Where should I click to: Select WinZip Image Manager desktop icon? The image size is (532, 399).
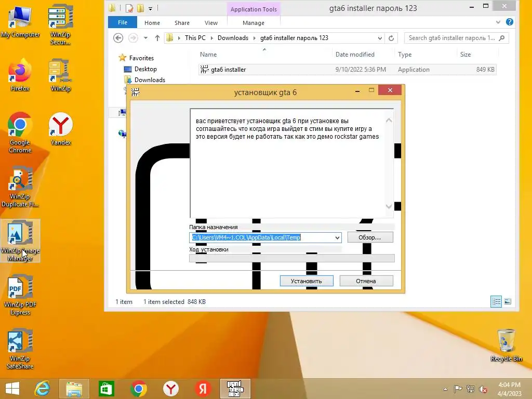[x=20, y=240]
